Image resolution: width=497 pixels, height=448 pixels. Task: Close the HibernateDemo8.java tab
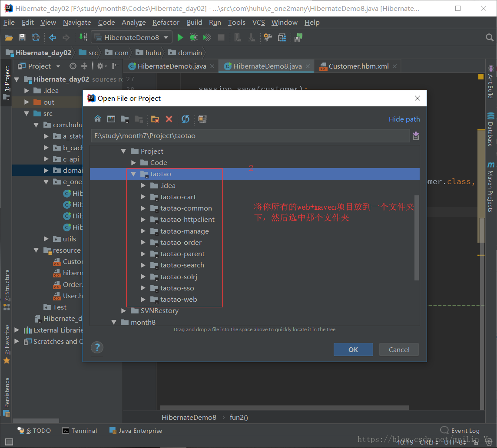pos(308,66)
